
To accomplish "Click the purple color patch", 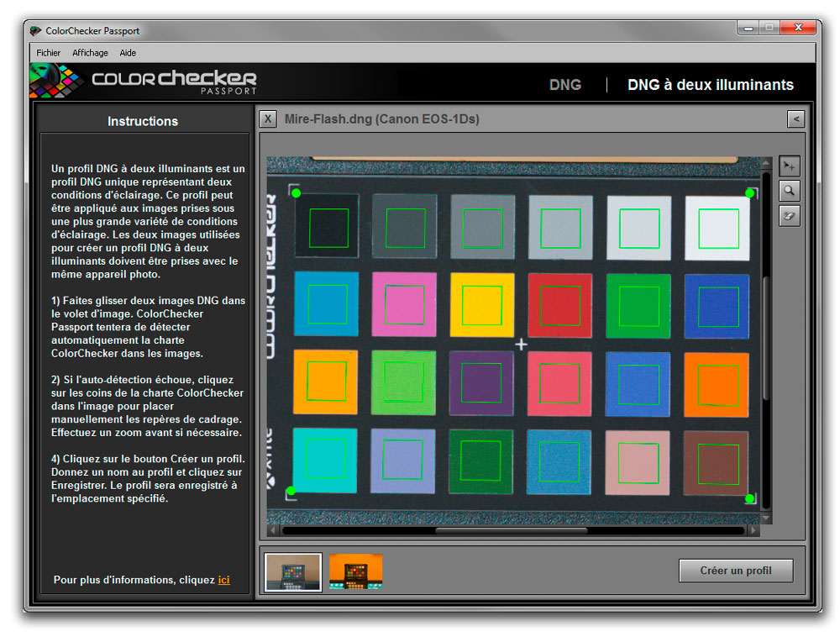I will pos(481,383).
